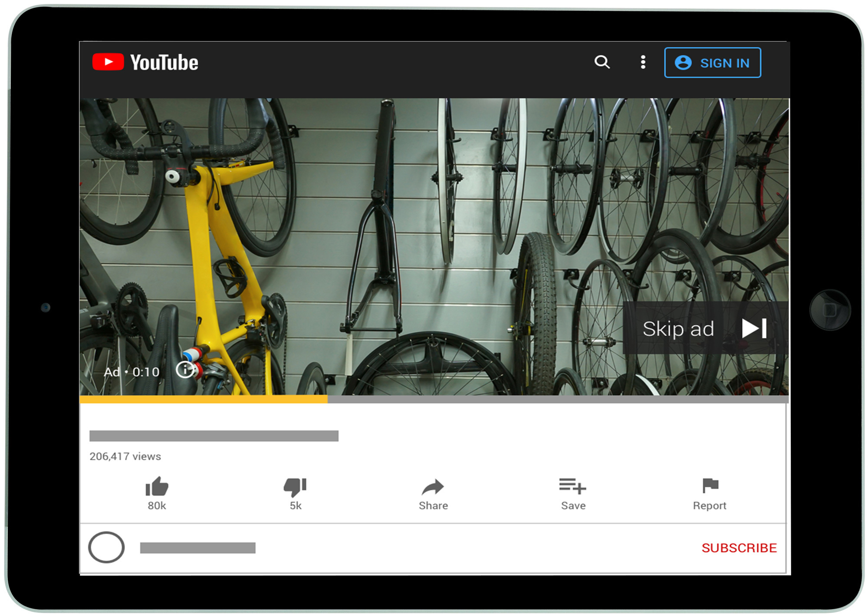The image size is (868, 616).
Task: Click the account avatar icon in SIGN IN
Action: (x=683, y=62)
